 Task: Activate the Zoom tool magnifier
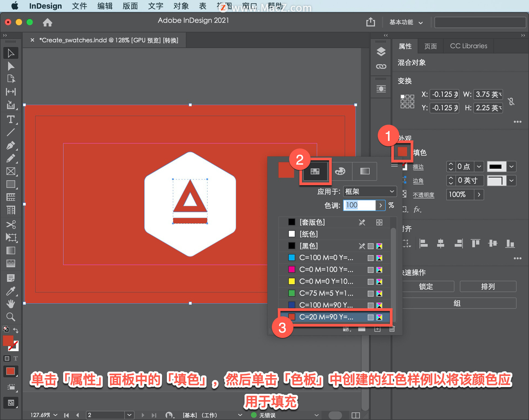[x=11, y=317]
